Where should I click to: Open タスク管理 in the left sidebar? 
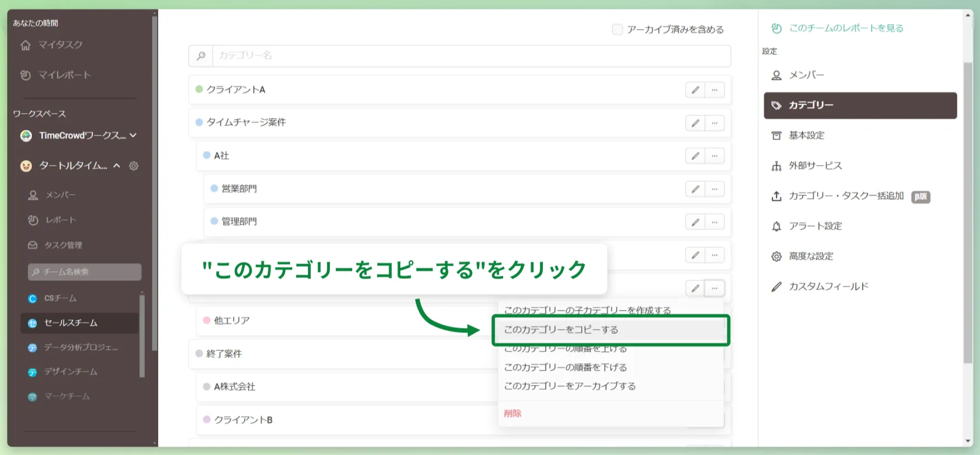point(55,245)
